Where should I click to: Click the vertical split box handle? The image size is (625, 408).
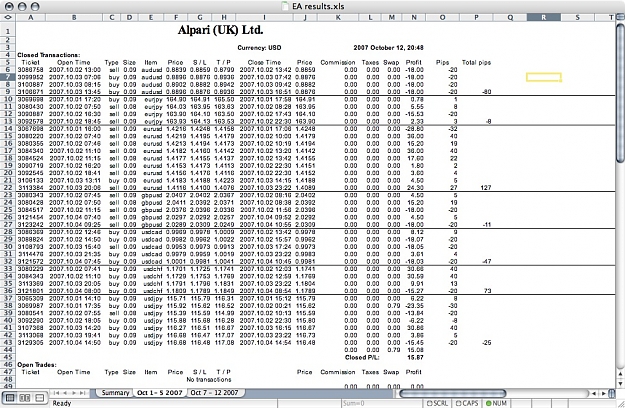(x=620, y=18)
